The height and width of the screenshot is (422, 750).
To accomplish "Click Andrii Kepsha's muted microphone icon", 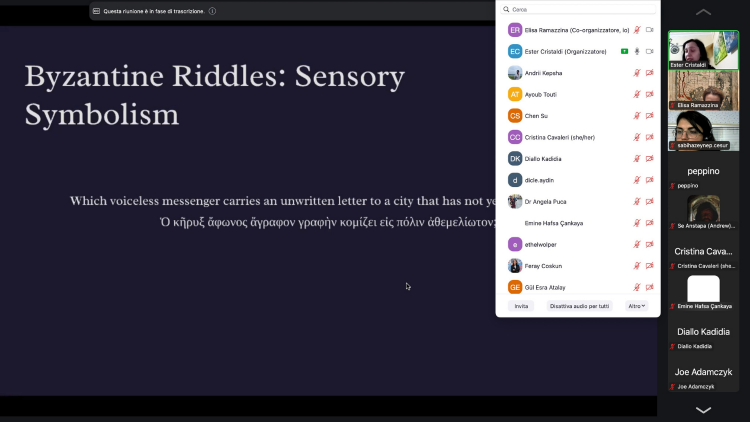I will click(x=637, y=73).
